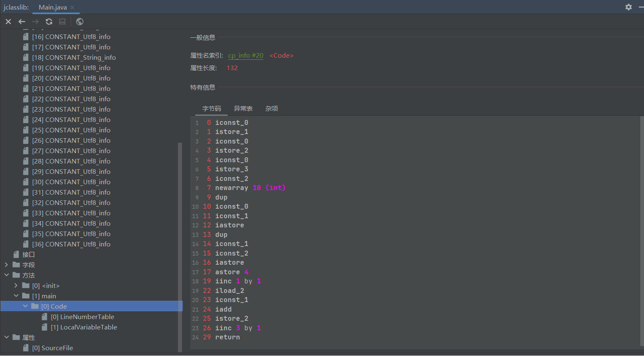The height and width of the screenshot is (356, 644).
Task: Select [36] CONSTANT_Utf8_info entry
Action: click(71, 244)
